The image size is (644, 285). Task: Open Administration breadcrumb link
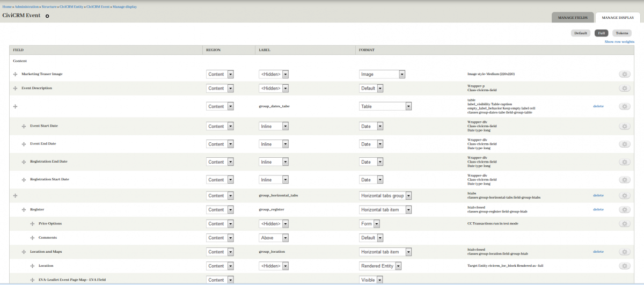(27, 7)
